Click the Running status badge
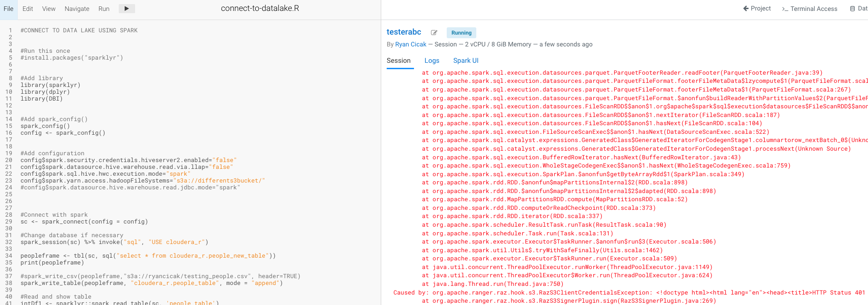This screenshot has width=868, height=305. [461, 33]
